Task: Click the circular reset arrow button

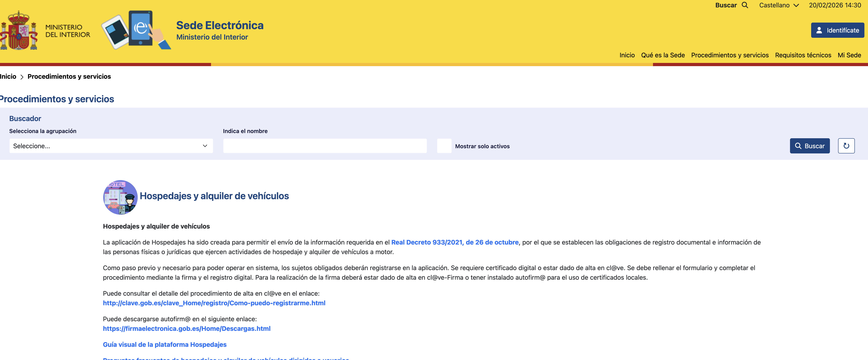Action: click(x=846, y=146)
